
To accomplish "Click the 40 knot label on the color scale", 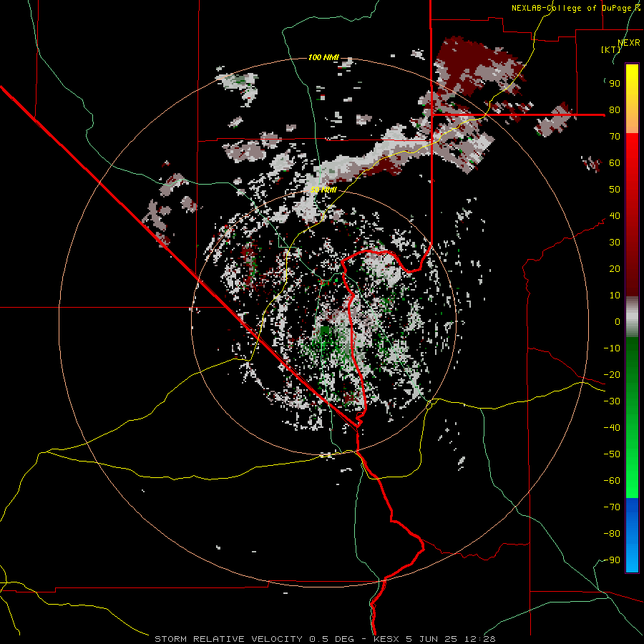I will point(615,215).
